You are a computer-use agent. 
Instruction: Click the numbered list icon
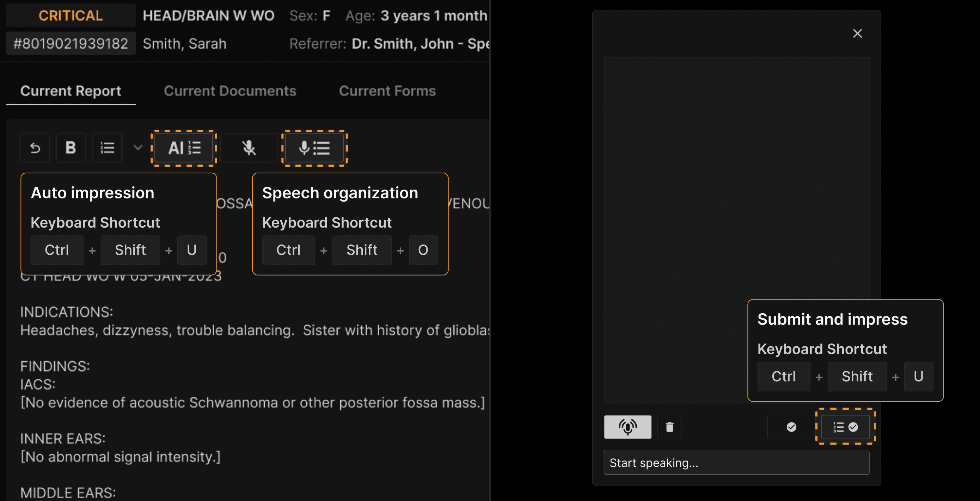[107, 148]
